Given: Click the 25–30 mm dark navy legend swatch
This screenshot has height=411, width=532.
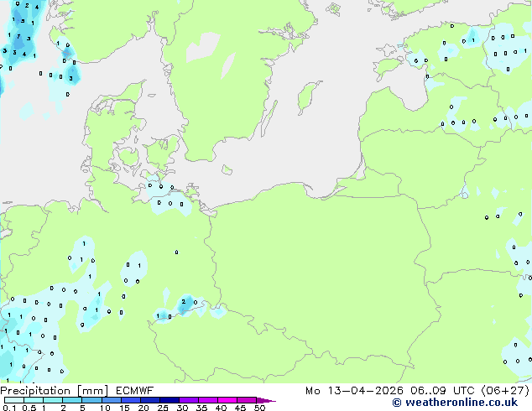Looking at the screenshot, I should (x=169, y=400).
